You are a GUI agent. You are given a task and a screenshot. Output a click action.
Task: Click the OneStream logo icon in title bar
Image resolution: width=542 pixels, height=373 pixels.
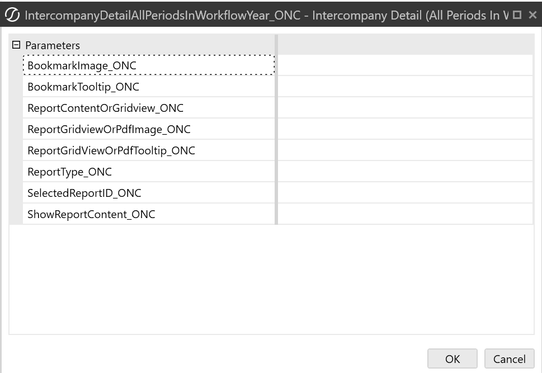coord(12,15)
